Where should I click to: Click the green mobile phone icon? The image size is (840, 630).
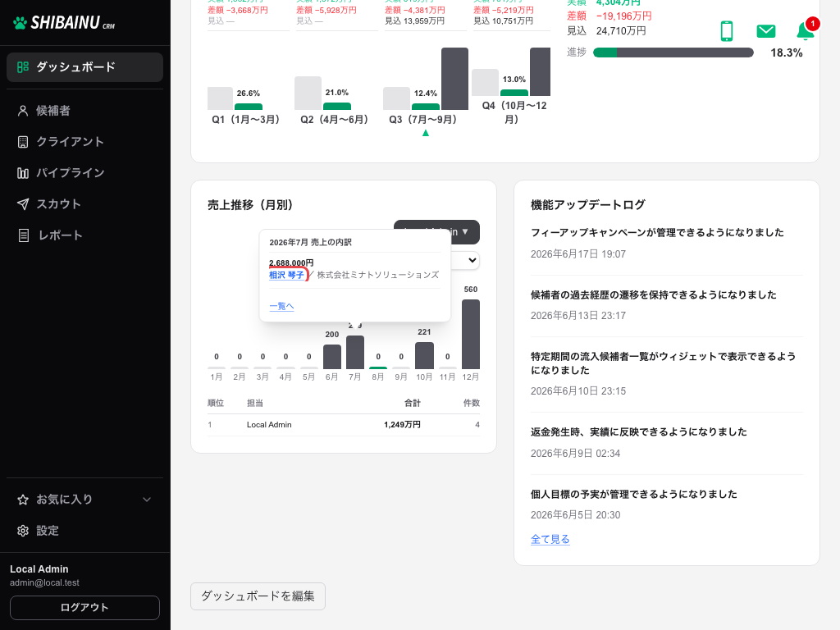(727, 31)
